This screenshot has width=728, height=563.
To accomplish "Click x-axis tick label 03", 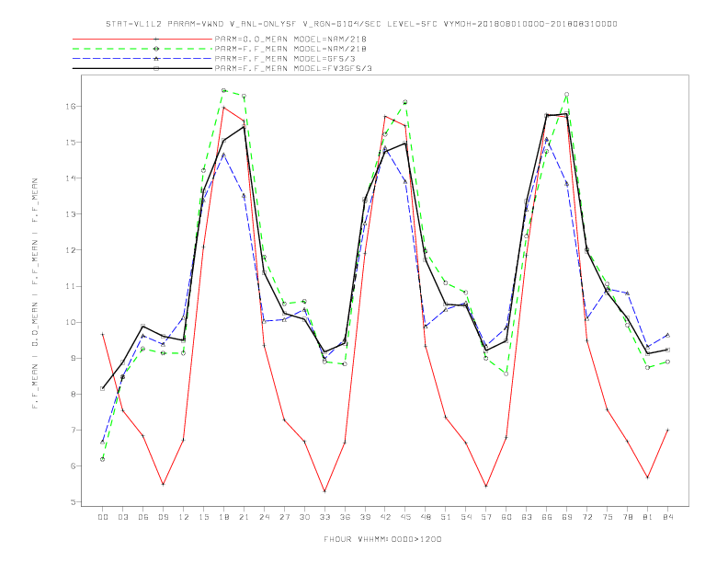I will [x=122, y=517].
